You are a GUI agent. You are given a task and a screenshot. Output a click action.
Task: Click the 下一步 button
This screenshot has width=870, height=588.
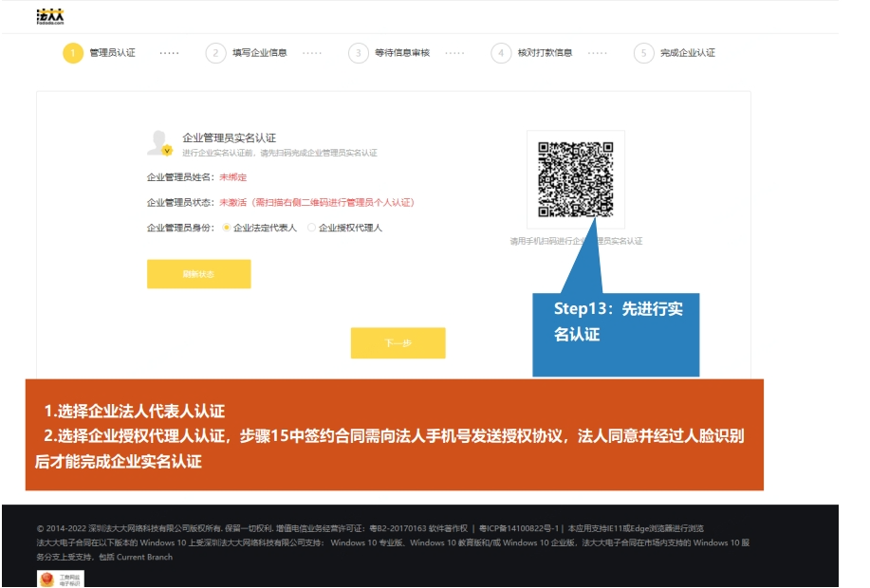click(x=398, y=343)
